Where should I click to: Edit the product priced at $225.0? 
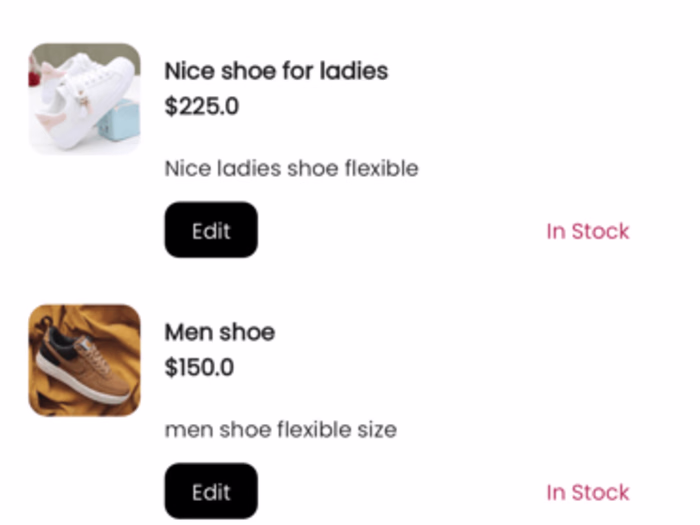click(x=211, y=230)
